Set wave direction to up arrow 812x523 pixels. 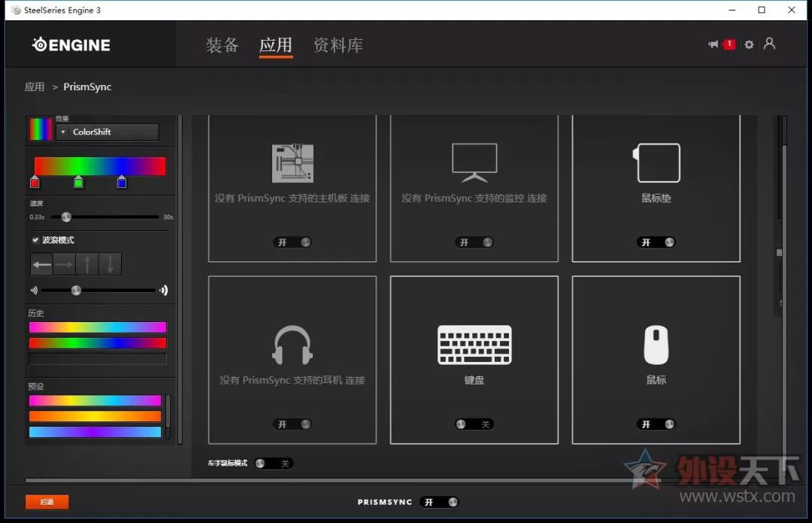click(87, 264)
